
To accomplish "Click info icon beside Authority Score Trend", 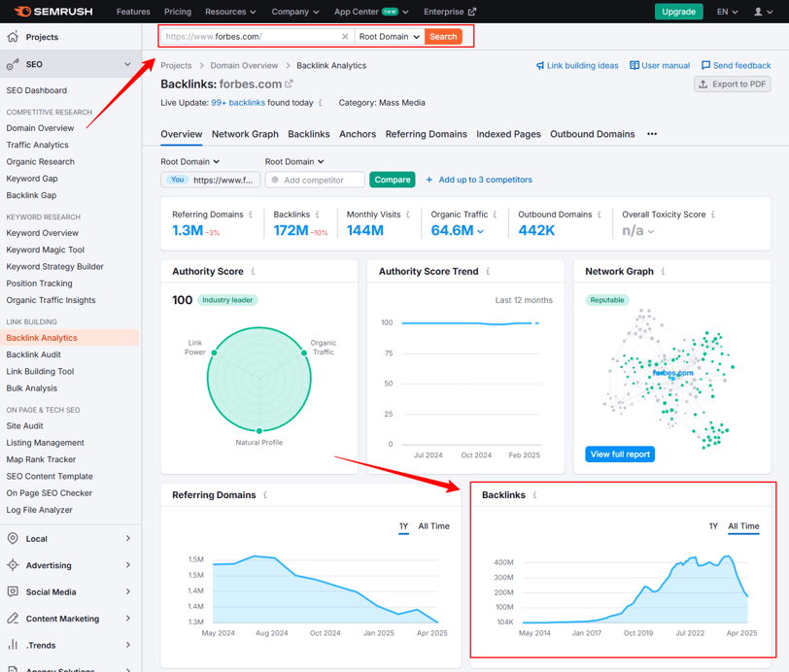I will point(488,272).
